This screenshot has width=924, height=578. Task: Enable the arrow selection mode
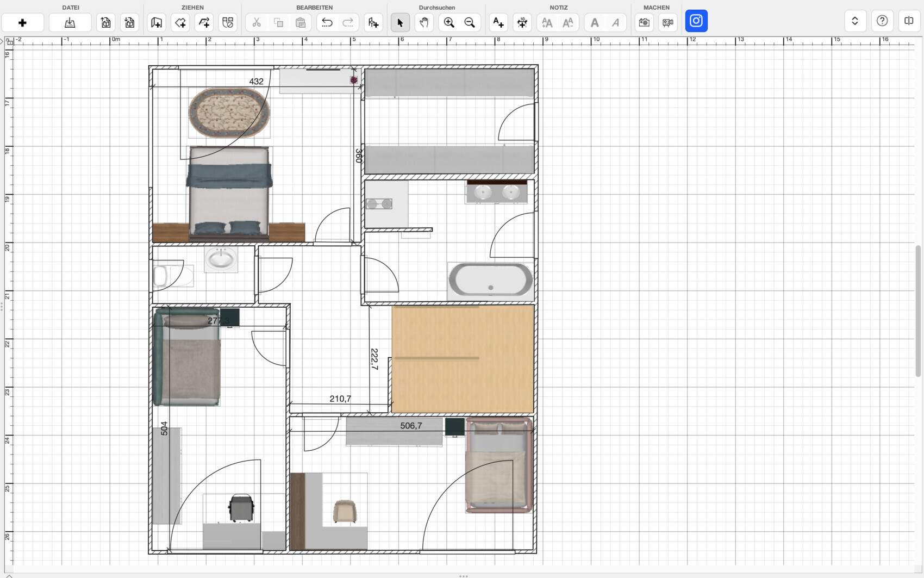pyautogui.click(x=400, y=22)
